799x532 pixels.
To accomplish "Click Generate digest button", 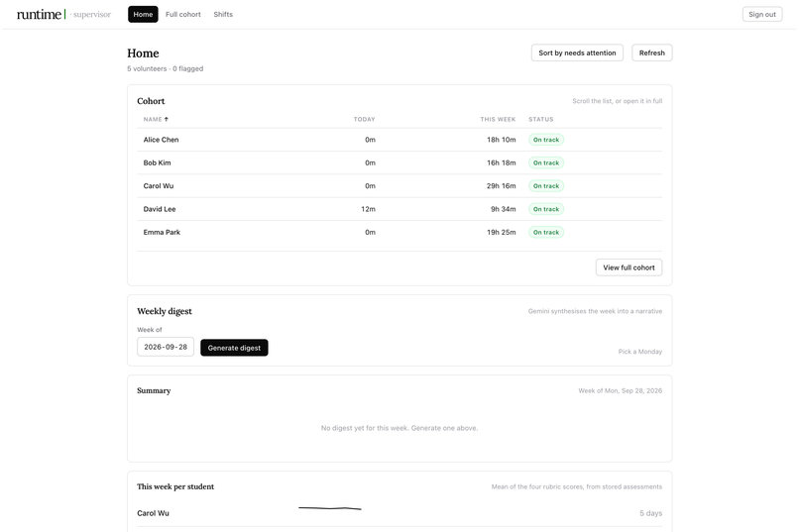I will [234, 348].
